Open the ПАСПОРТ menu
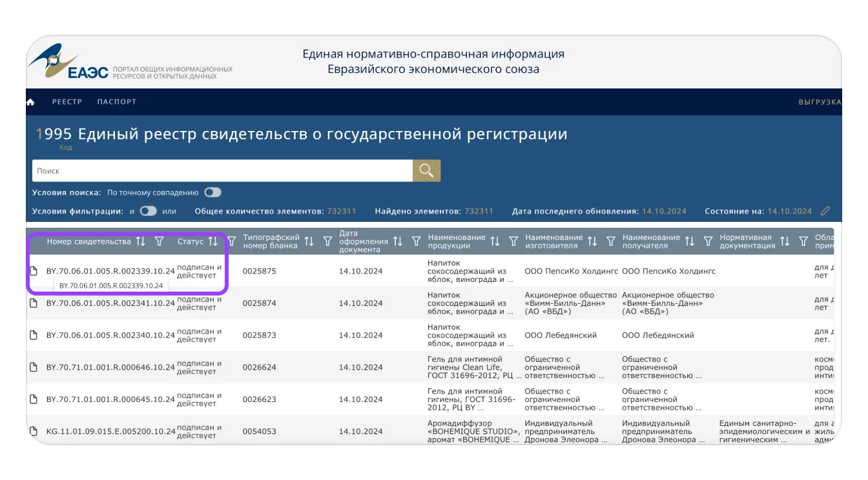 click(117, 102)
